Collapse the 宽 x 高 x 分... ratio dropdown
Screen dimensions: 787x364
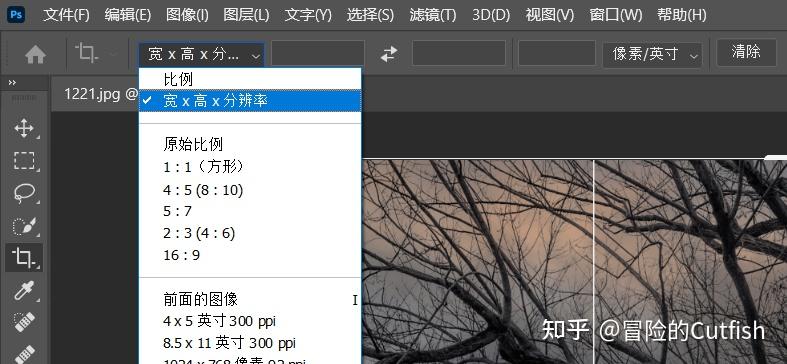pos(201,54)
